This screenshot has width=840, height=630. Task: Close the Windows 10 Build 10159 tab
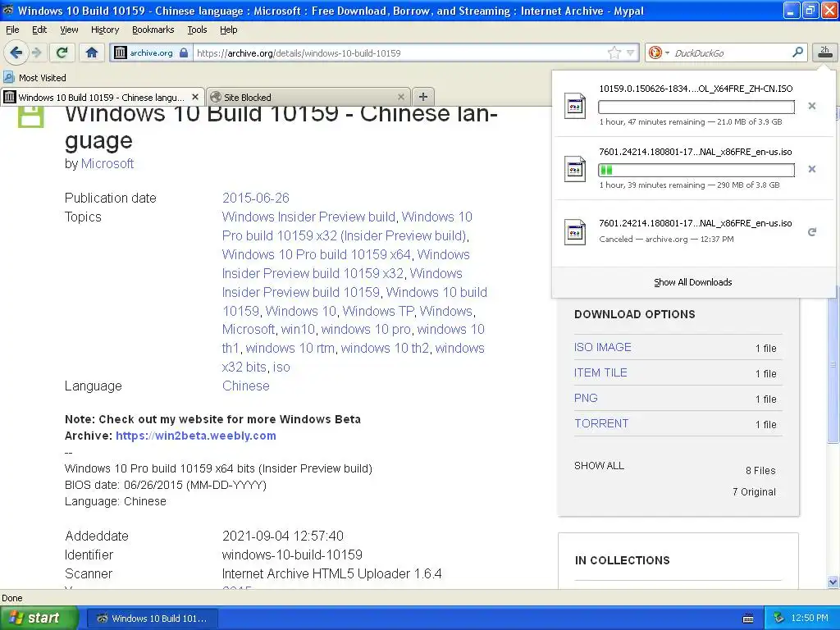pos(195,97)
